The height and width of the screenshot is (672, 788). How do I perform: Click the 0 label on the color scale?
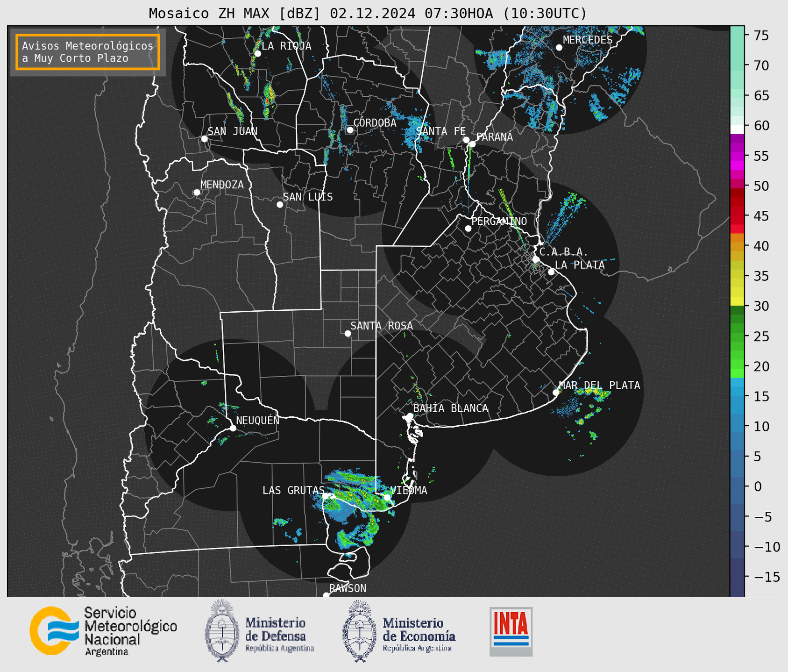click(758, 486)
